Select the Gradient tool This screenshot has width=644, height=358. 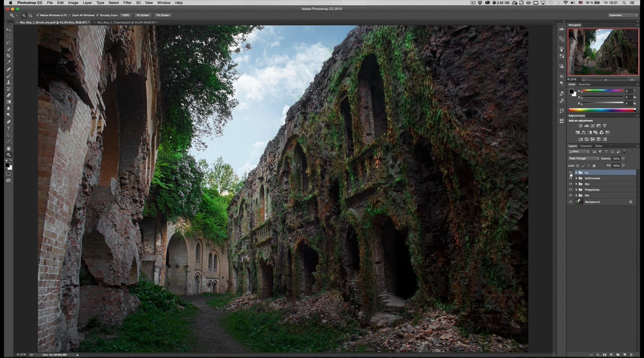8,102
